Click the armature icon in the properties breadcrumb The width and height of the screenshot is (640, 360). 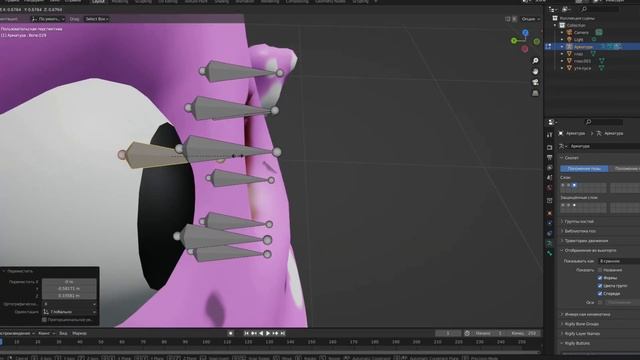click(599, 133)
